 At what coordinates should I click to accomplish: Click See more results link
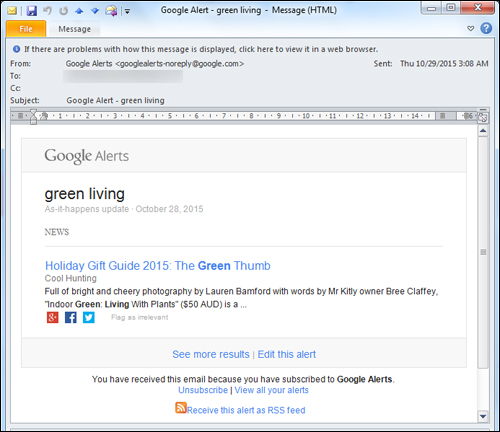tap(211, 354)
